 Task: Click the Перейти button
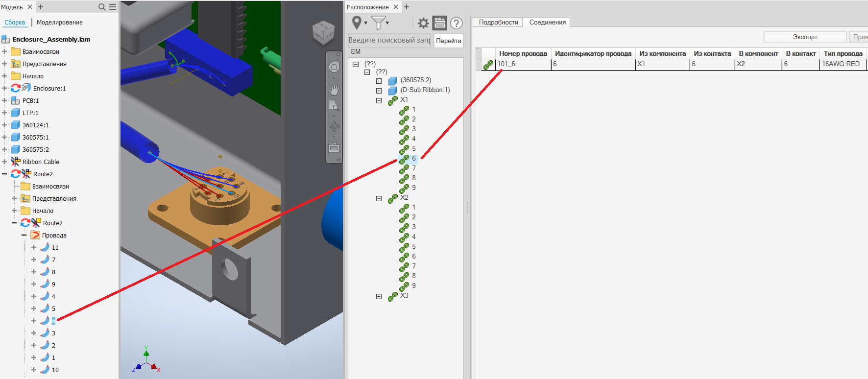coord(449,41)
